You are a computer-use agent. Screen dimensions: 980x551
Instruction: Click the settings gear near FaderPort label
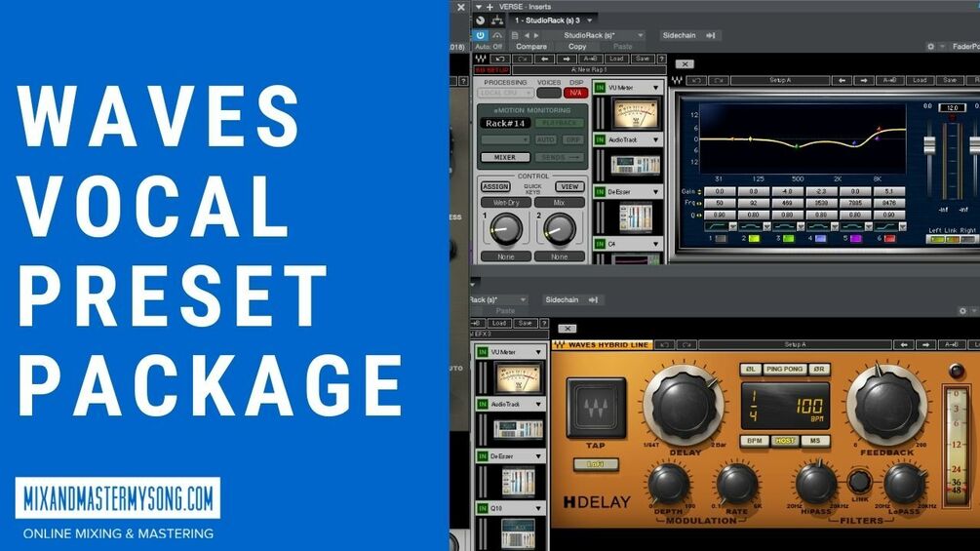930,47
